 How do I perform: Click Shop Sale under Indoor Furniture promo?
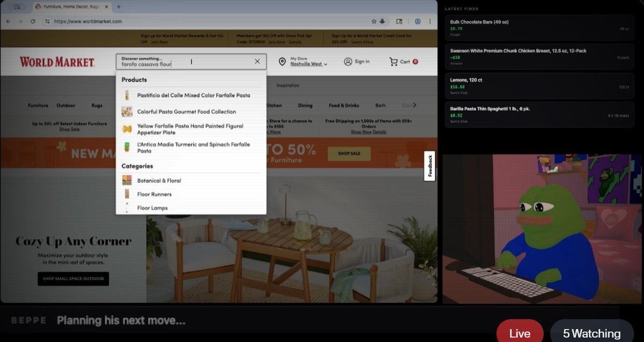(x=69, y=129)
